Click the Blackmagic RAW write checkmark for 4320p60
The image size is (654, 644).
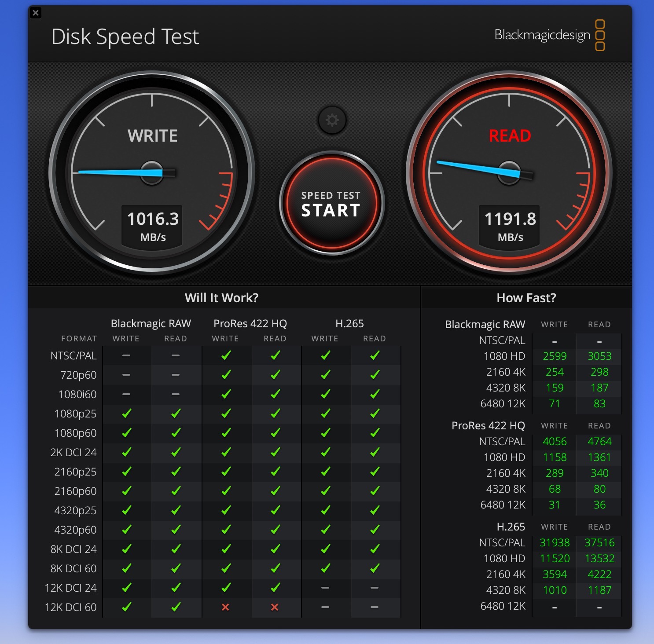[x=127, y=530]
